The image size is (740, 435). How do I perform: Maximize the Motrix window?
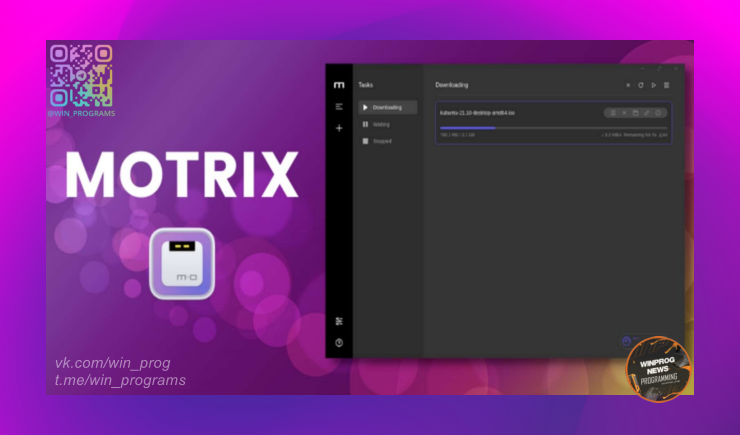[x=659, y=69]
